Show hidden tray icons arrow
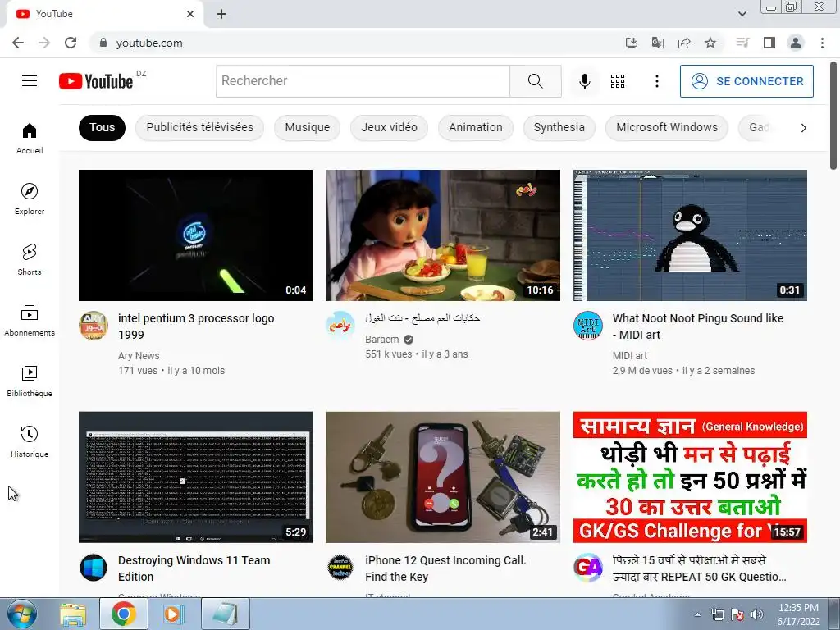This screenshot has width=840, height=630. pyautogui.click(x=697, y=614)
